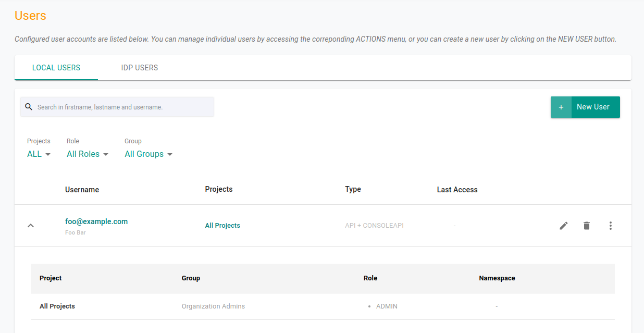Click the Organization Admins group cell
644x333 pixels.
213,306
